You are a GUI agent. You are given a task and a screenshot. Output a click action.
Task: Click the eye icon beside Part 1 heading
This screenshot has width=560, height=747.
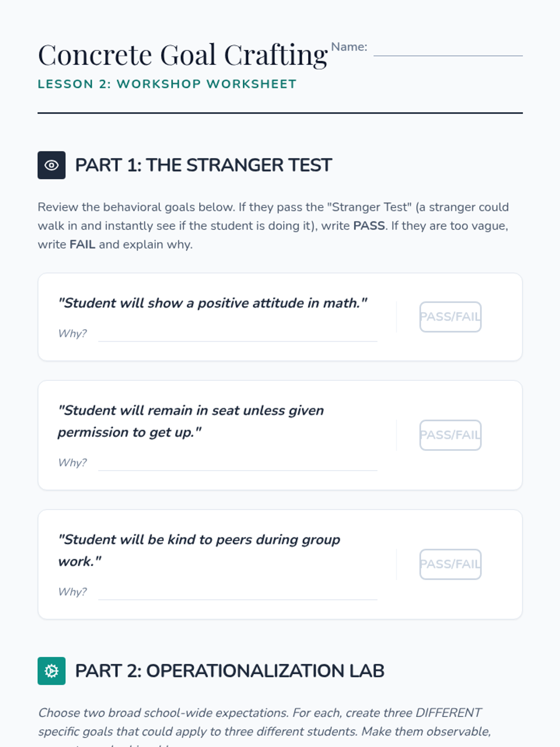coord(51,165)
